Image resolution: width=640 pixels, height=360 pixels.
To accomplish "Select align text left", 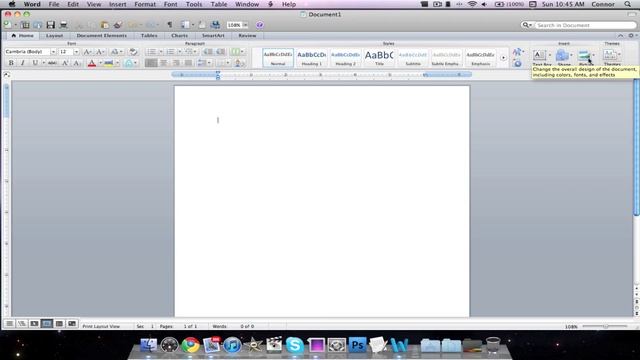I will point(151,63).
